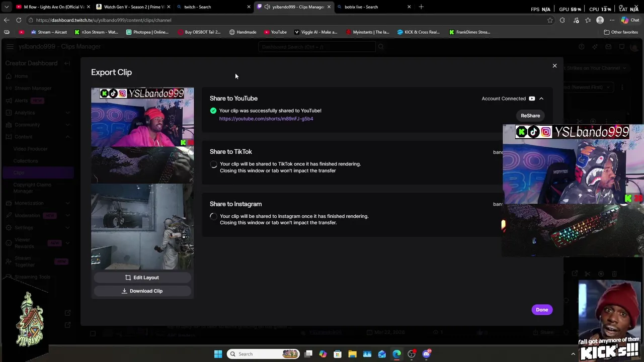Viewport: 644px width, 362px height.
Task: Open Edge settings and more menu
Action: click(x=612, y=20)
